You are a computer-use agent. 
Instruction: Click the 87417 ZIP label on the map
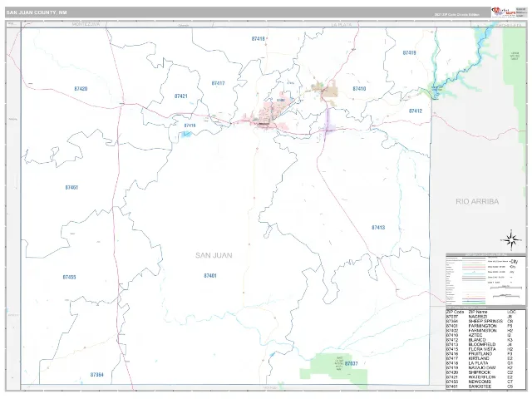(x=218, y=83)
